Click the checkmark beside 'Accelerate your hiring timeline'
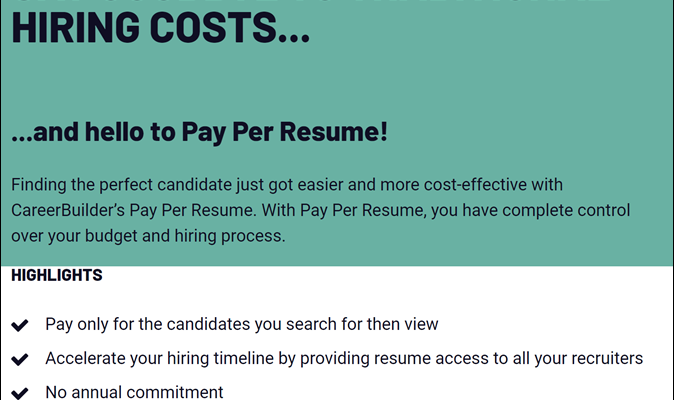Viewport: 674px width, 400px height. pos(19,358)
